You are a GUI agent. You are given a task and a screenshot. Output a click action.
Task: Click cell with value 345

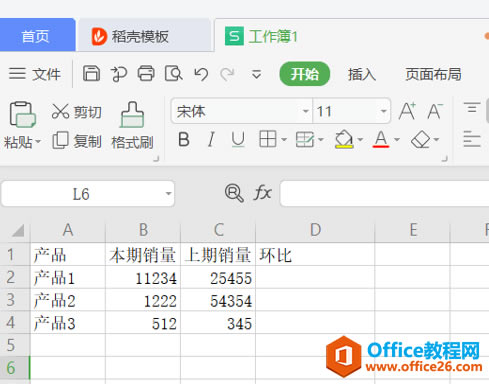pos(218,323)
